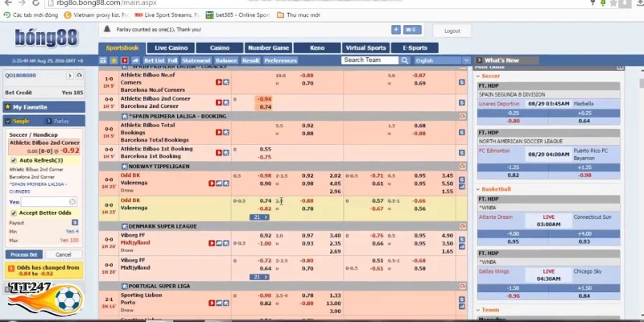Click the arrow button beside account QO1808000
Image resolution: width=644 pixels, height=322 pixels.
click(70, 76)
